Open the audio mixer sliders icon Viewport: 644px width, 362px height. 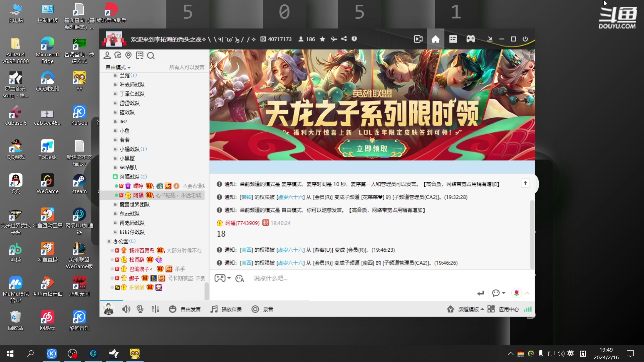(155, 309)
